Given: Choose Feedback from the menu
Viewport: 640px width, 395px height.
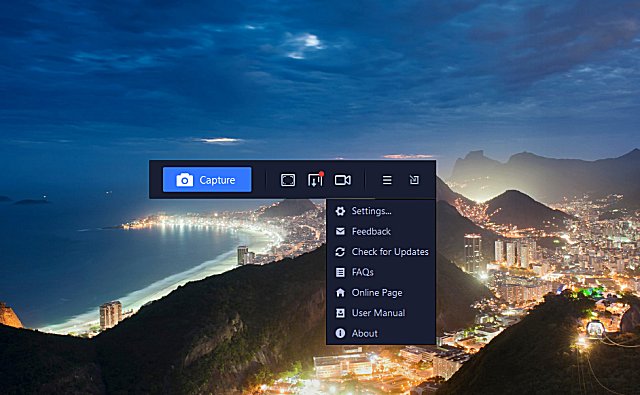Looking at the screenshot, I should tap(371, 231).
